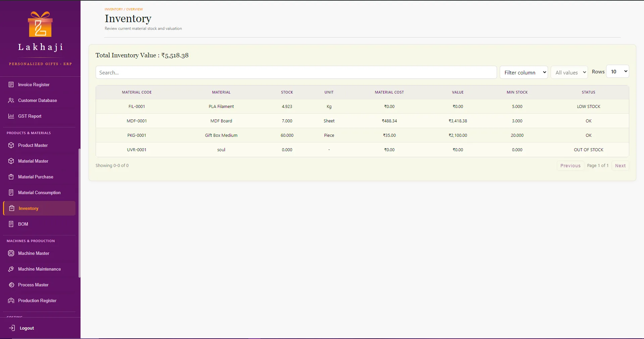The width and height of the screenshot is (644, 339).
Task: Click the Material Purchase bag icon
Action: coord(11,177)
